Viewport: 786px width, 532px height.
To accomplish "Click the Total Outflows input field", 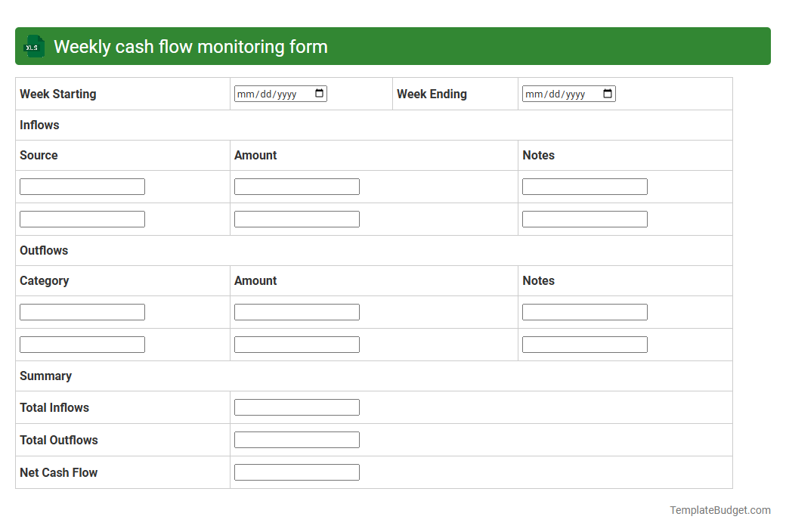I will tap(296, 439).
